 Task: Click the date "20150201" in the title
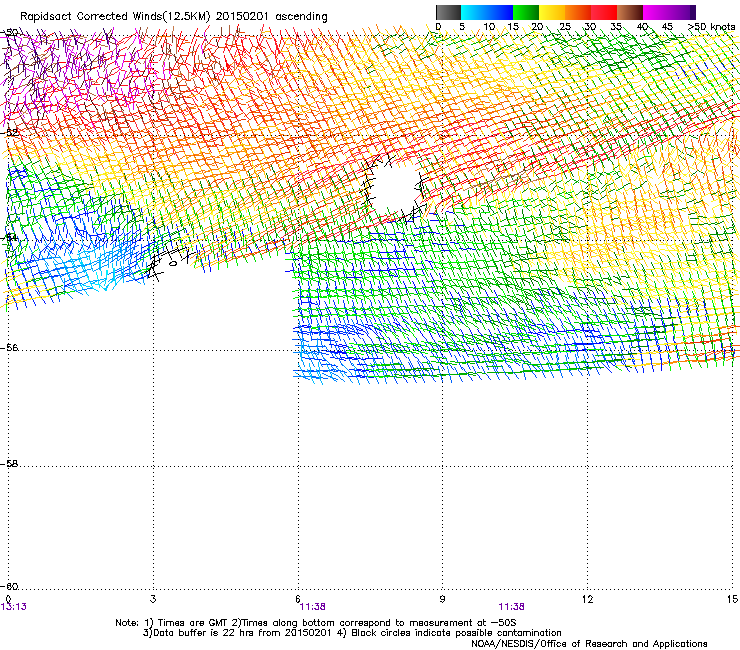tap(242, 17)
